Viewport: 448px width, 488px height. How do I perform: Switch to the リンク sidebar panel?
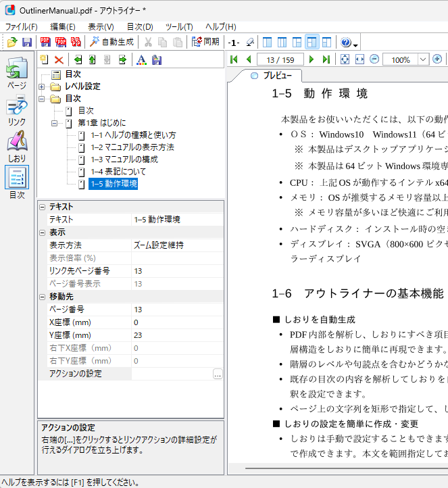coord(16,110)
